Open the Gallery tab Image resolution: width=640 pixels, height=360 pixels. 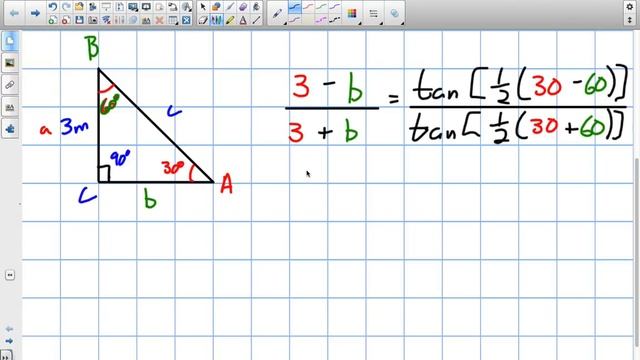(x=10, y=63)
